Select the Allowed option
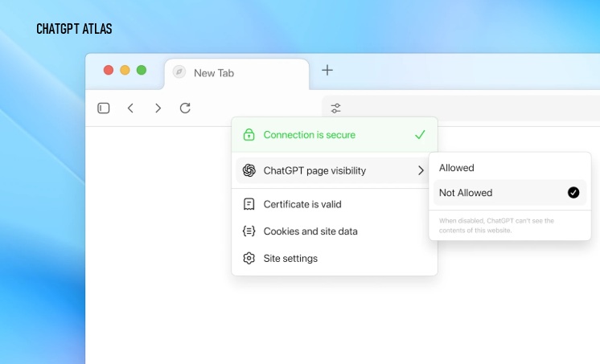This screenshot has height=364, width=600. pyautogui.click(x=510, y=167)
